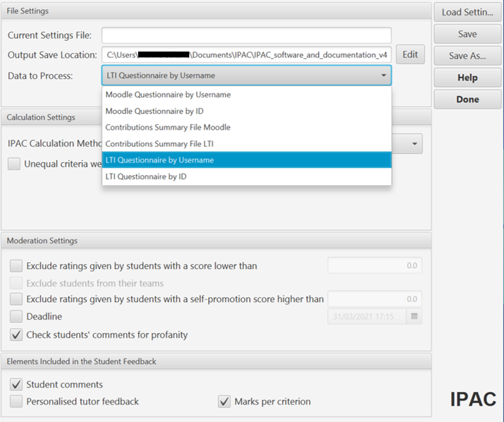This screenshot has width=504, height=422.
Task: Click the Save As button
Action: coord(467,55)
